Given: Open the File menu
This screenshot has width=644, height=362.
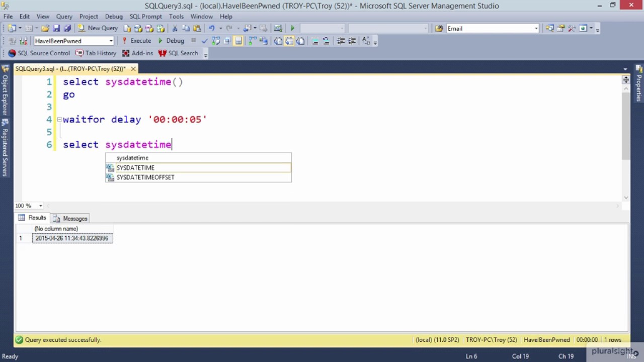Looking at the screenshot, I should (x=8, y=17).
